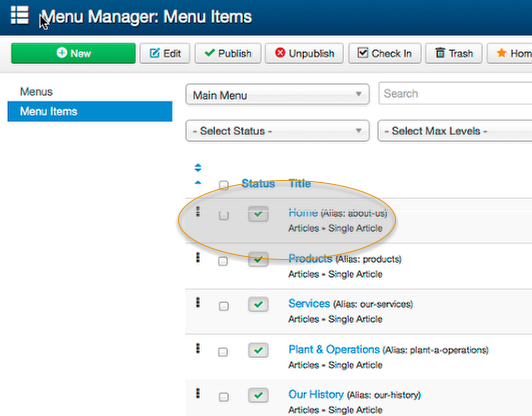This screenshot has height=416, width=532.
Task: Expand the Select Status filter
Action: (x=278, y=131)
